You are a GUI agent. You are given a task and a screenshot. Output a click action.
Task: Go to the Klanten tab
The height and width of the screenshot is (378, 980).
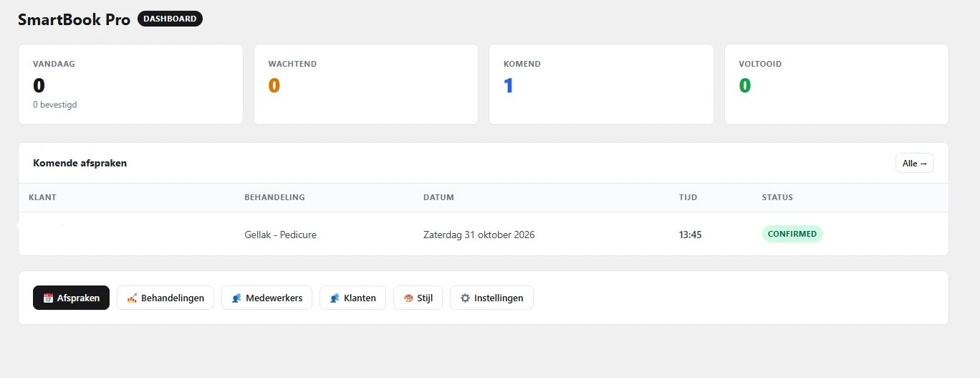click(x=352, y=298)
